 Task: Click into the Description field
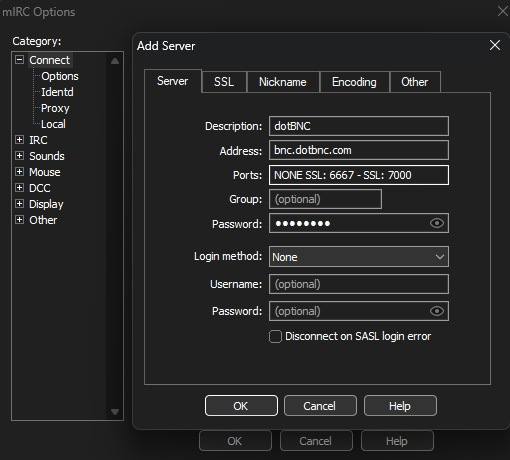tap(359, 126)
